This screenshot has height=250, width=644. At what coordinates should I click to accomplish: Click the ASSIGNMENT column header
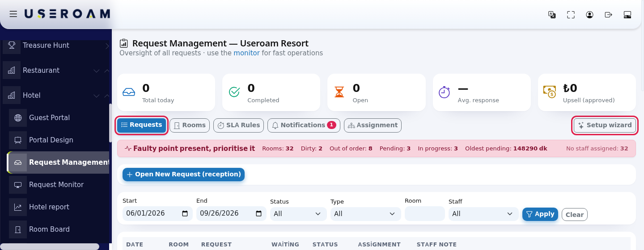(379, 245)
